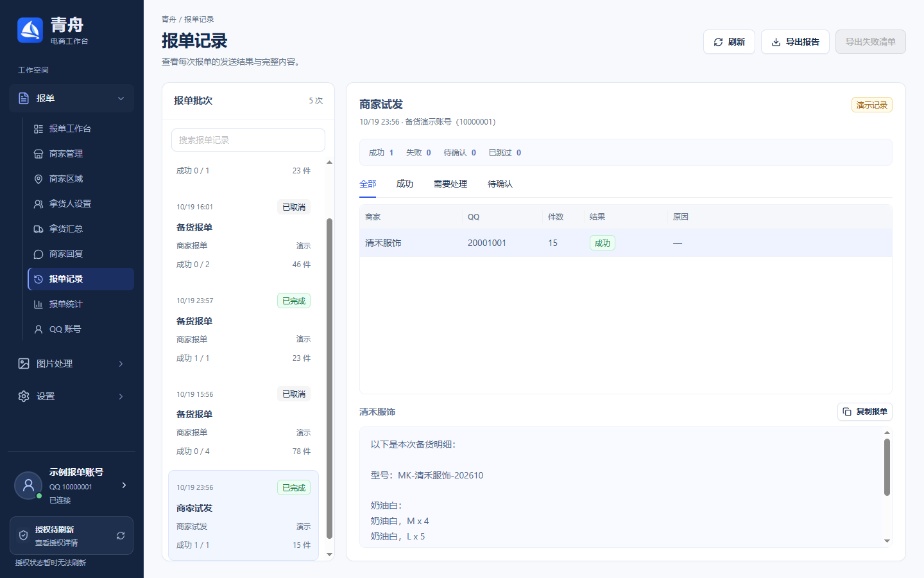Open 报单工作台 via its grid icon
Image resolution: width=924 pixels, height=578 pixels.
(38, 128)
